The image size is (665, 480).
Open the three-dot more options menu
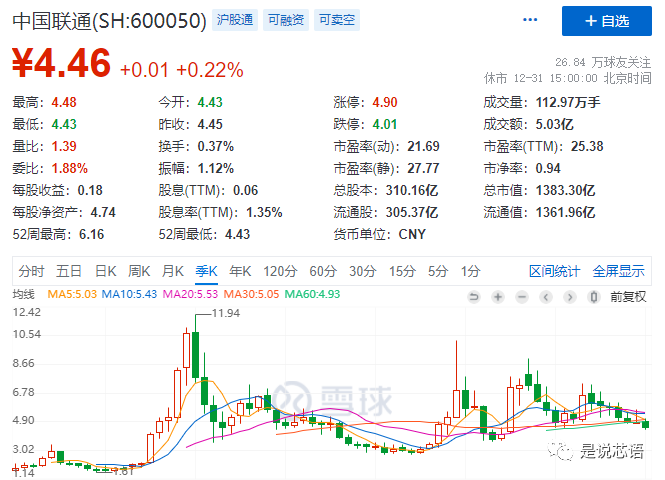point(530,20)
